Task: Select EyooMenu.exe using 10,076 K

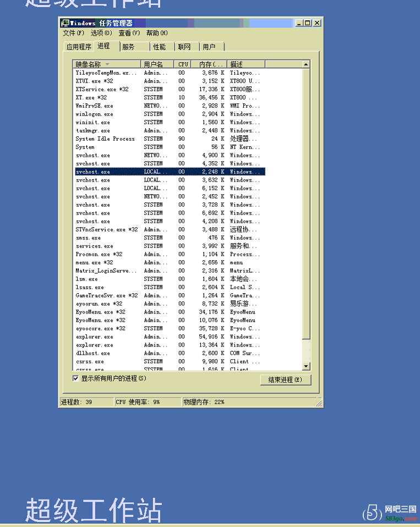Action: pos(170,320)
